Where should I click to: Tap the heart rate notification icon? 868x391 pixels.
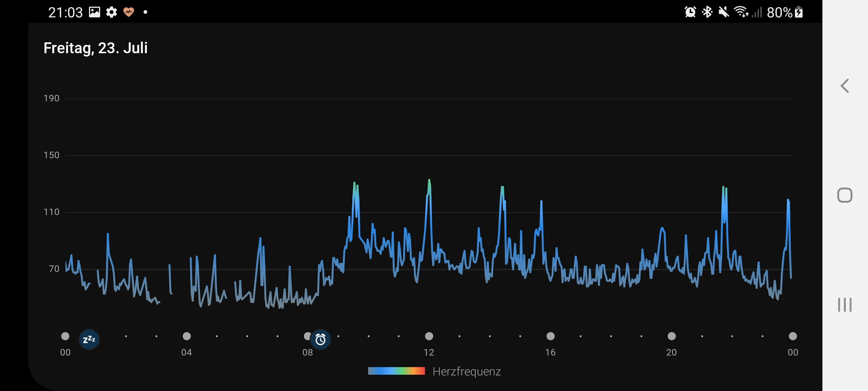[128, 12]
